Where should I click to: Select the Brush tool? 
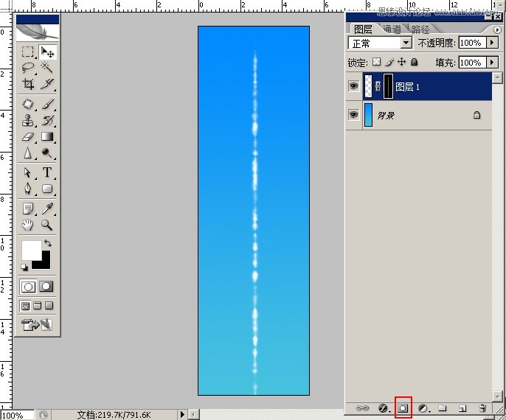[47, 104]
